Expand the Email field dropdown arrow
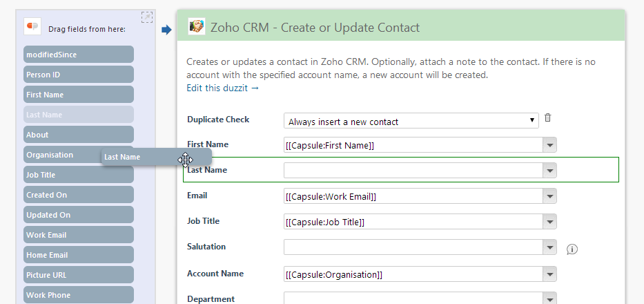This screenshot has width=644, height=304. (x=550, y=196)
